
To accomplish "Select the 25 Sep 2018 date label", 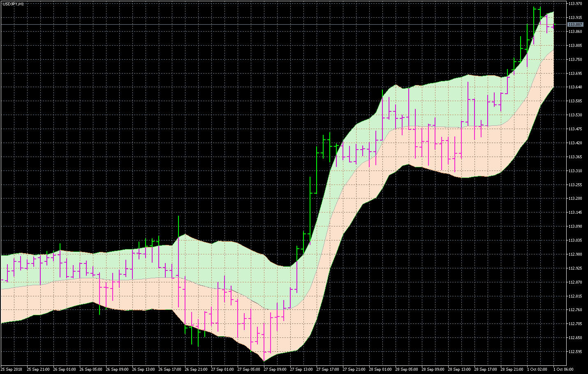I will [12, 369].
